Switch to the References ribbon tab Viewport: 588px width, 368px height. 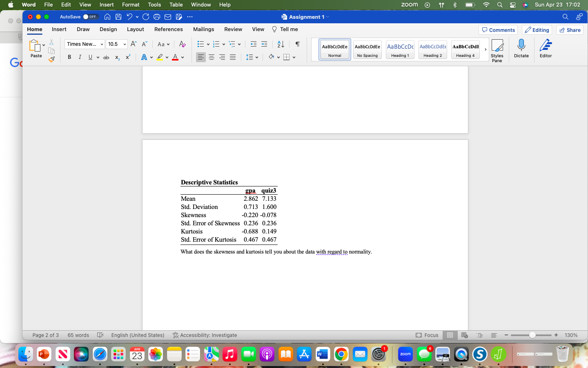coord(168,29)
